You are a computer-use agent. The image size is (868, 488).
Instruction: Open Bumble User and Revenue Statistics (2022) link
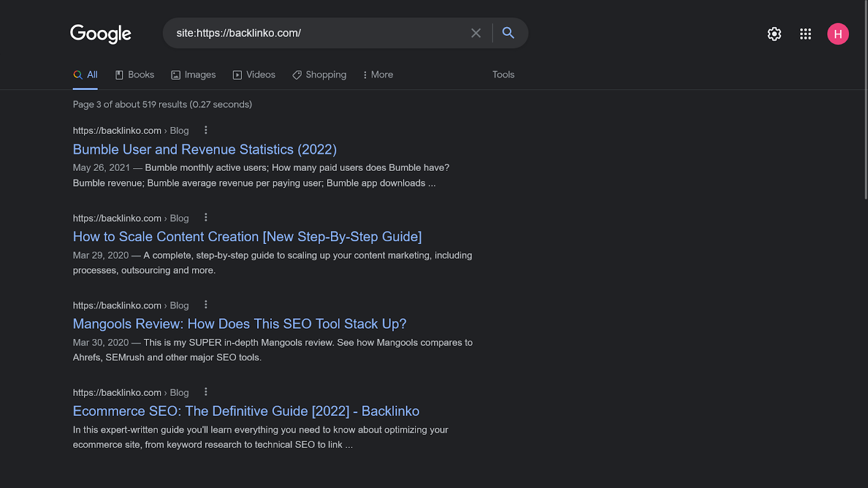point(205,150)
